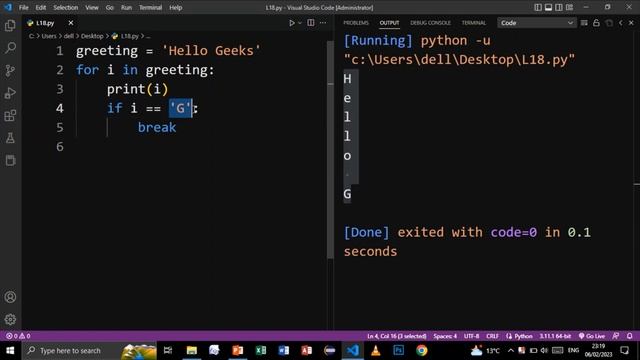Open the Source Control view
Screen dimensions: 640x360
coord(10,71)
